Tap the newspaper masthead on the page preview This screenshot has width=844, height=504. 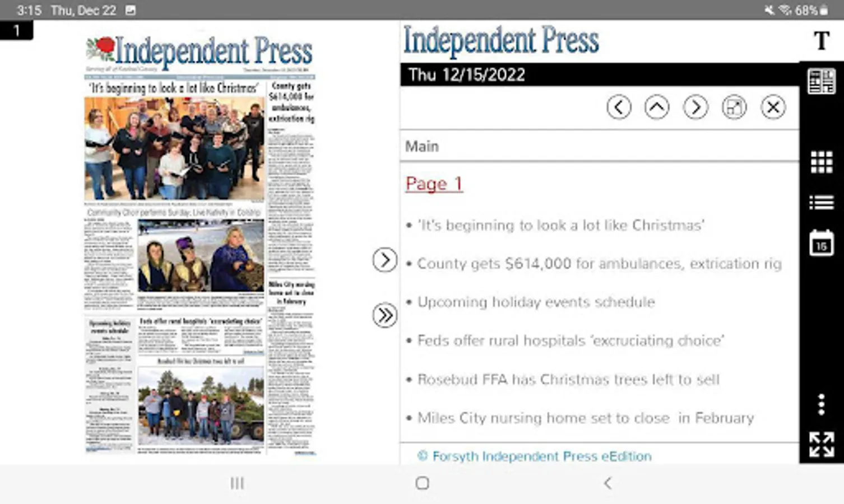[200, 53]
